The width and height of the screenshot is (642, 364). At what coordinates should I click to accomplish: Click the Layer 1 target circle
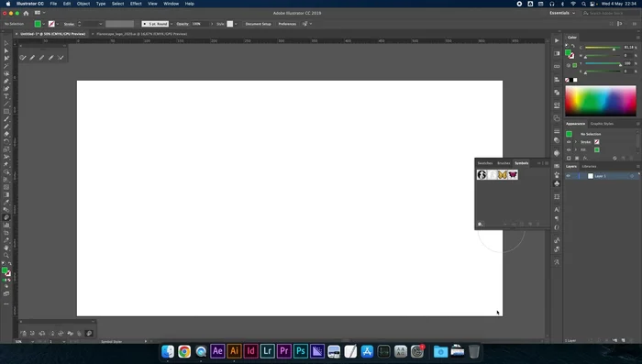tap(632, 176)
